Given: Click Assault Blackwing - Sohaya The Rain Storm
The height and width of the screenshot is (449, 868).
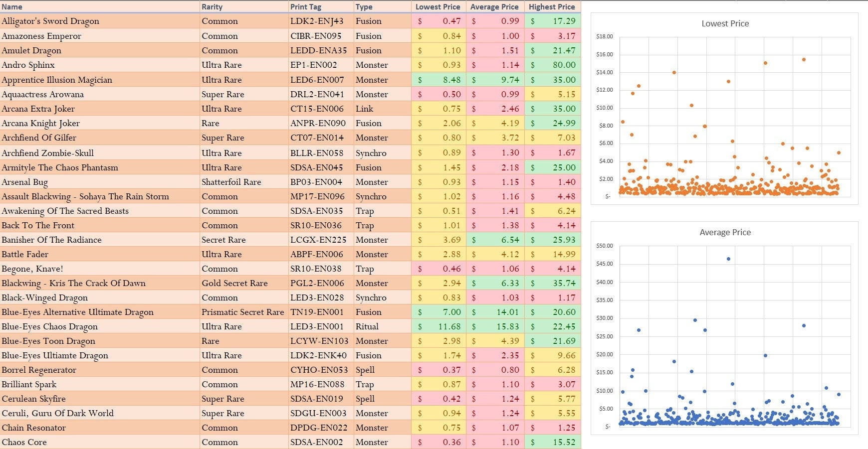Looking at the screenshot, I should tap(100, 196).
